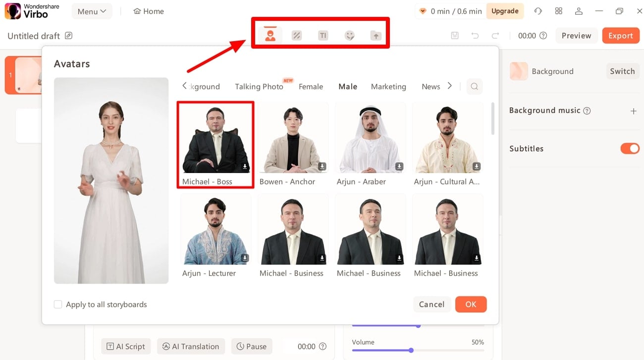The width and height of the screenshot is (644, 360).
Task: Click the Preview button
Action: (576, 36)
